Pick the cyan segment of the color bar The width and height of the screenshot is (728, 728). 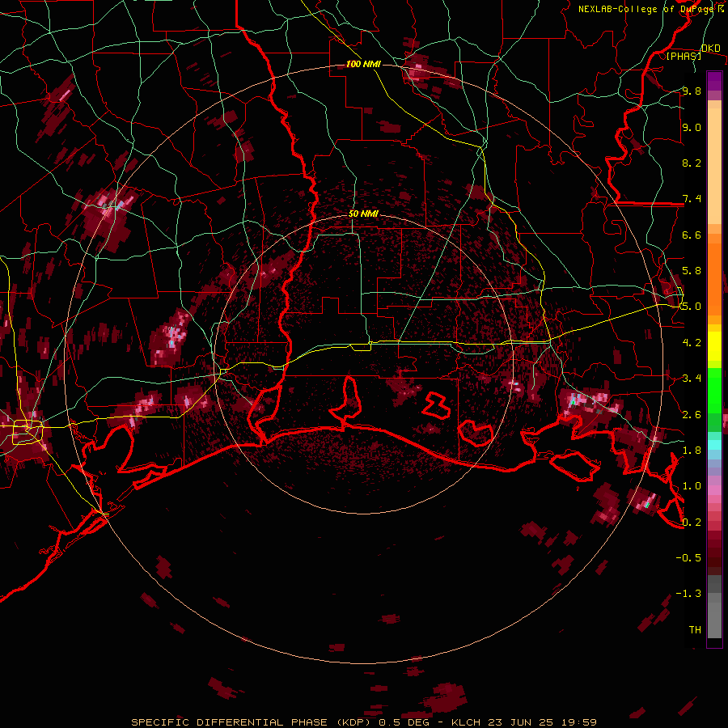[714, 444]
